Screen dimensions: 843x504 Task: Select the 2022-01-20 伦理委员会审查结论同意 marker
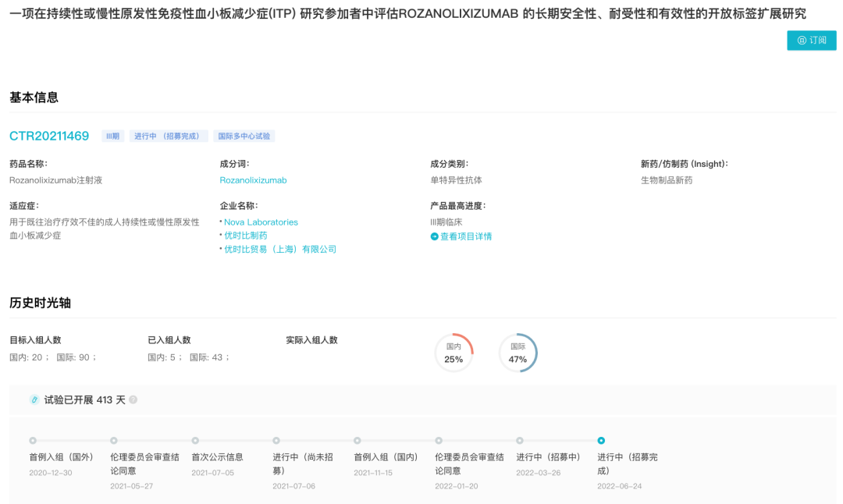pos(439,441)
